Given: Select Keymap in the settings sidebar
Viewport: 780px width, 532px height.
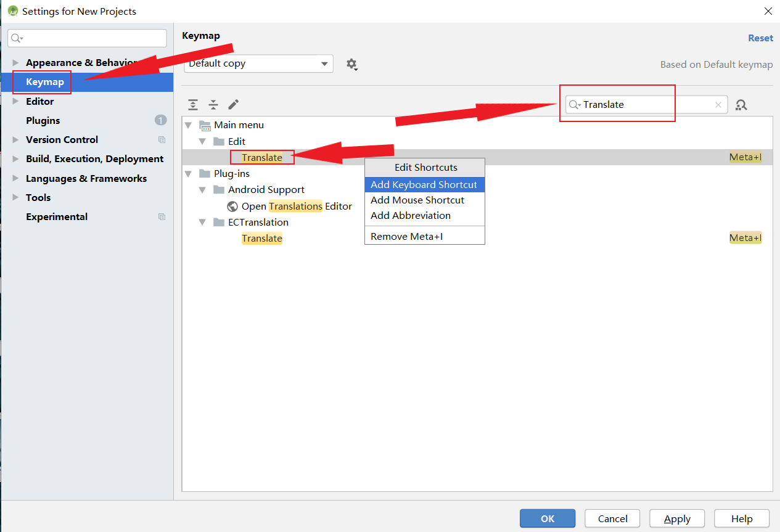Looking at the screenshot, I should coord(87,82).
